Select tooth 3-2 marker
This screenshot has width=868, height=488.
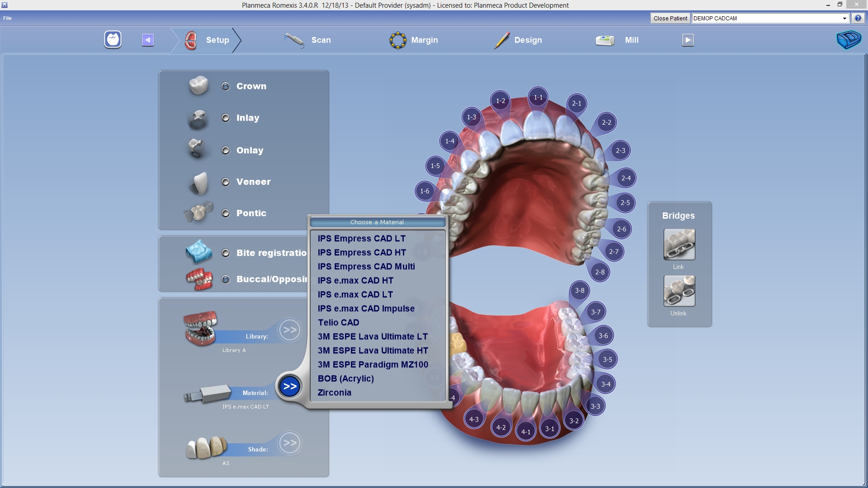click(x=574, y=421)
